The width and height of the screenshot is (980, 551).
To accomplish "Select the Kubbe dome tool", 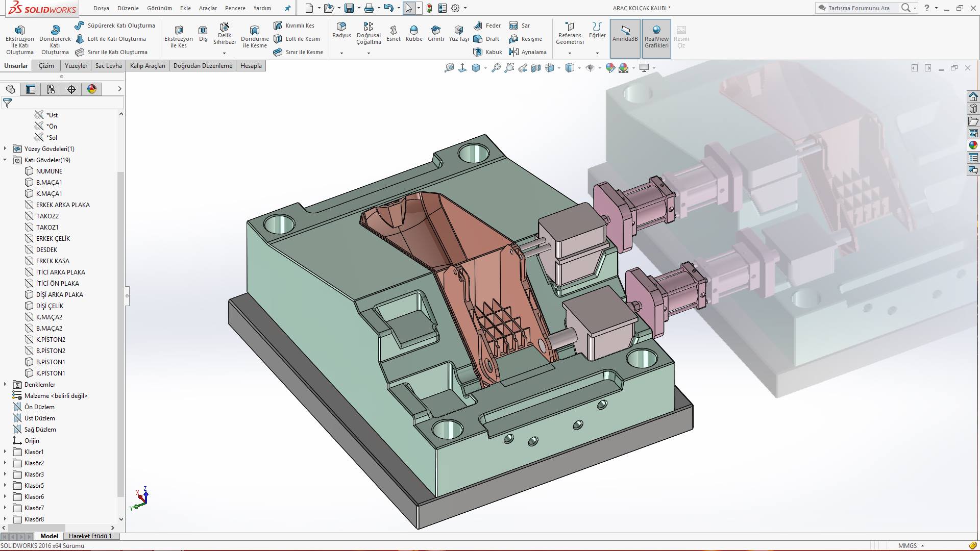I will coord(414,34).
